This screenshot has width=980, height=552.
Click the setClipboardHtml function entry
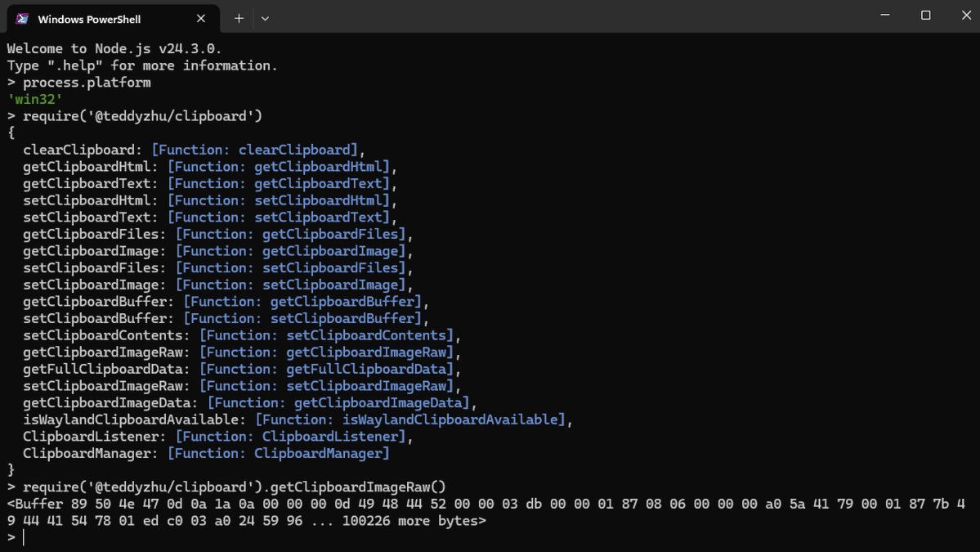pos(210,200)
